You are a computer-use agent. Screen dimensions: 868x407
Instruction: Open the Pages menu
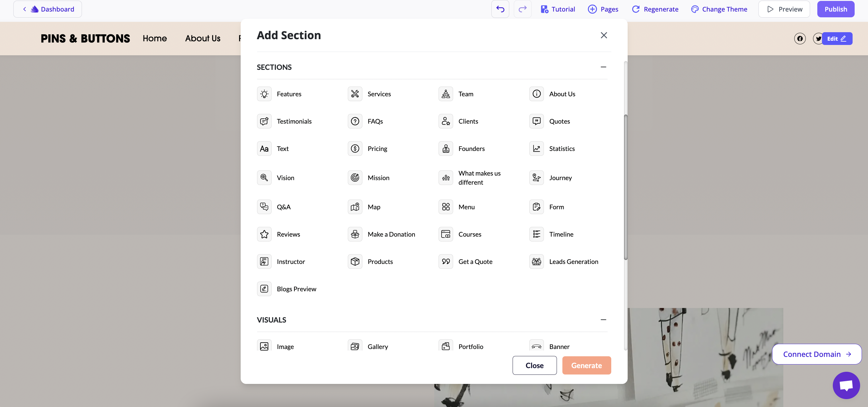tap(603, 9)
